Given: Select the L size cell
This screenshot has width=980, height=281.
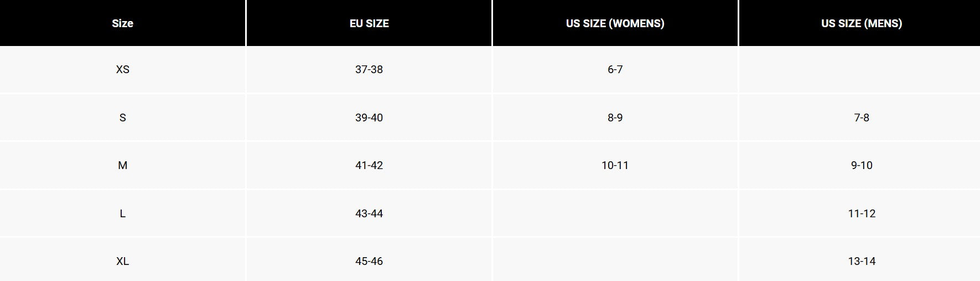Looking at the screenshot, I should 122,213.
